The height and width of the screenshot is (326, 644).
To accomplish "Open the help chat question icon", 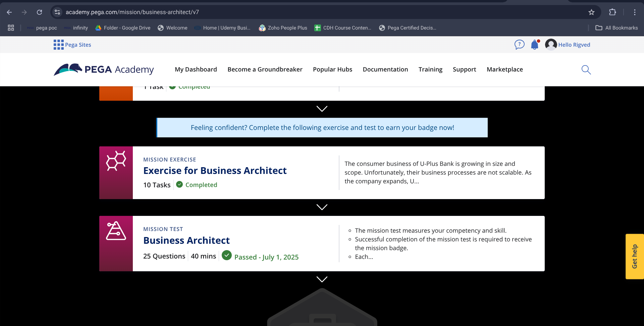I will (519, 45).
